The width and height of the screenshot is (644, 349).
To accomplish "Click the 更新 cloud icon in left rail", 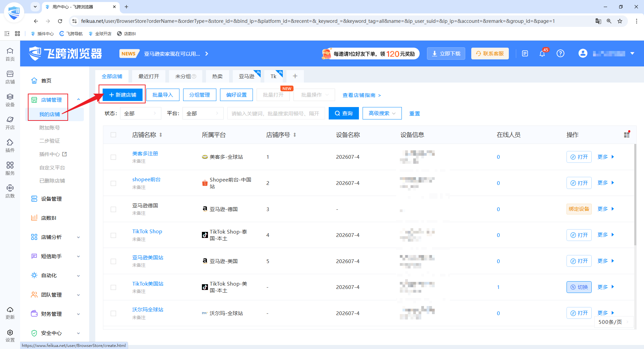I will (x=10, y=312).
